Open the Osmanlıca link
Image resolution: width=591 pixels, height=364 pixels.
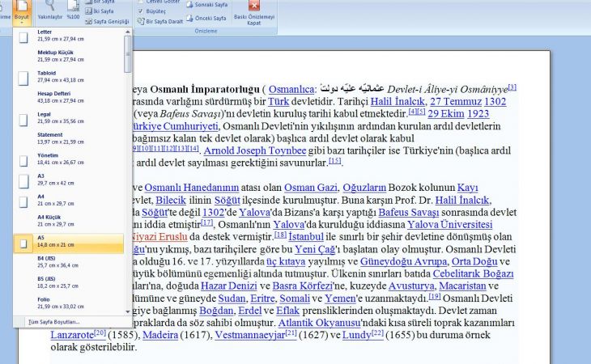pos(291,89)
